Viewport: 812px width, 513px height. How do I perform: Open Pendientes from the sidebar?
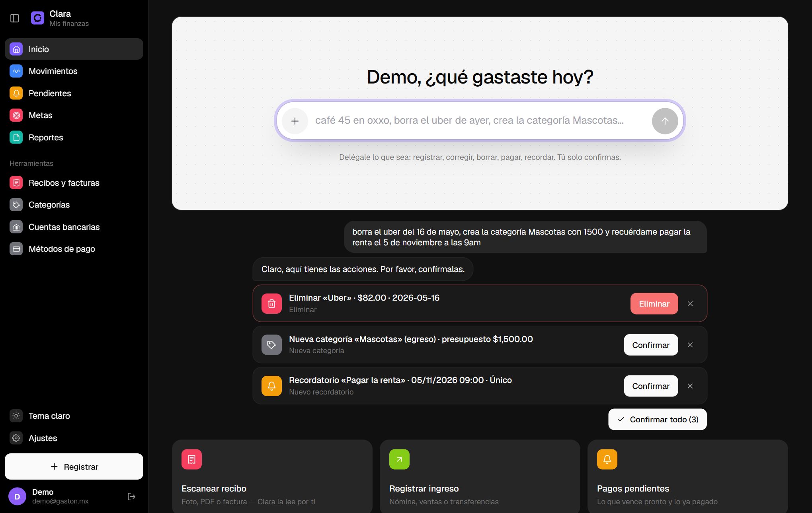(74, 93)
